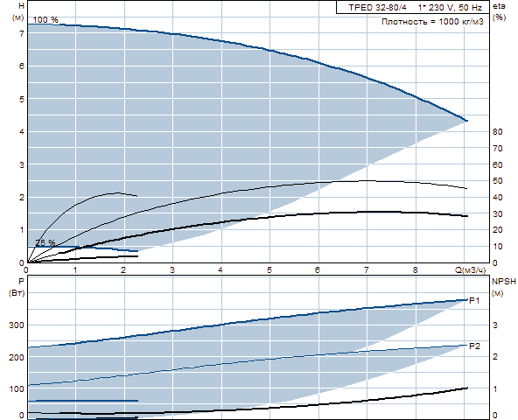Screen dimensions: 518x420
Task: Click the Q axis value "7"
Action: pyautogui.click(x=367, y=270)
